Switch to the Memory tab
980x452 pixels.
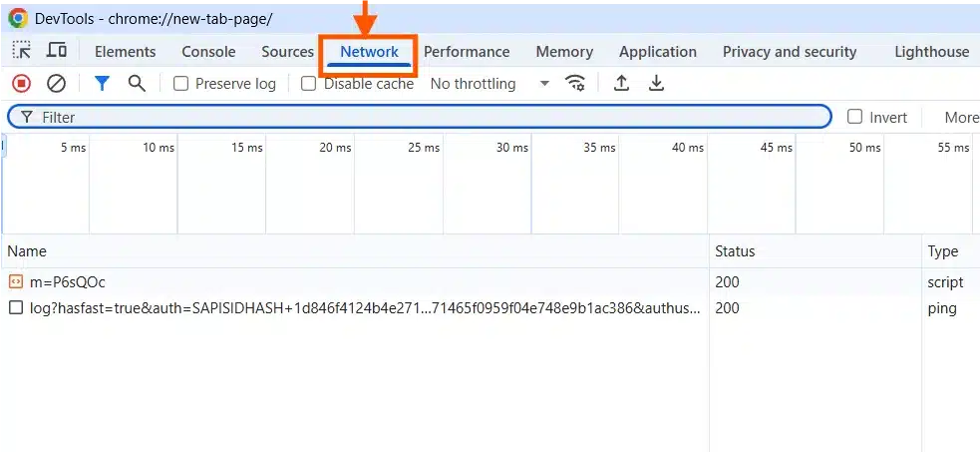pos(564,52)
